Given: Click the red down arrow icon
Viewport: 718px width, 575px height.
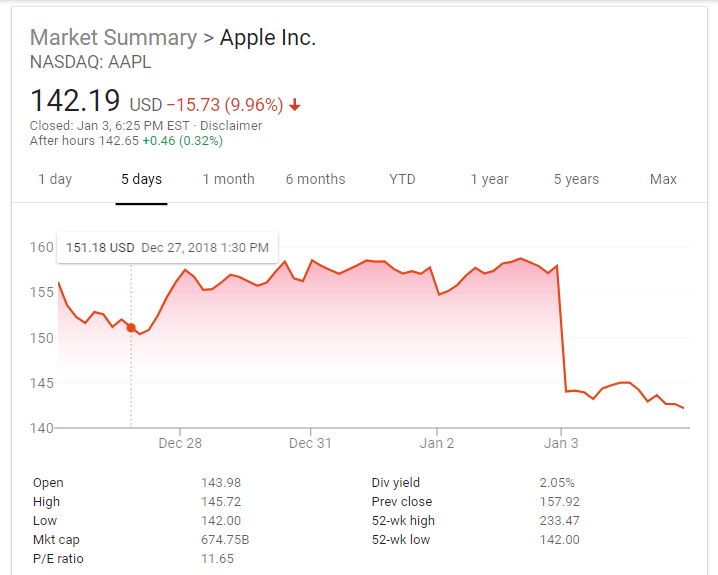Looking at the screenshot, I should pos(295,105).
